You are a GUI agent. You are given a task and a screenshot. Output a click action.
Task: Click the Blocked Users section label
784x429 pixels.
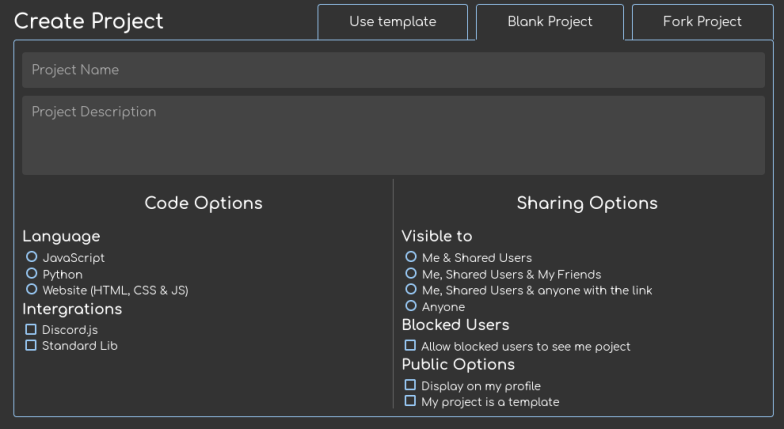(456, 325)
